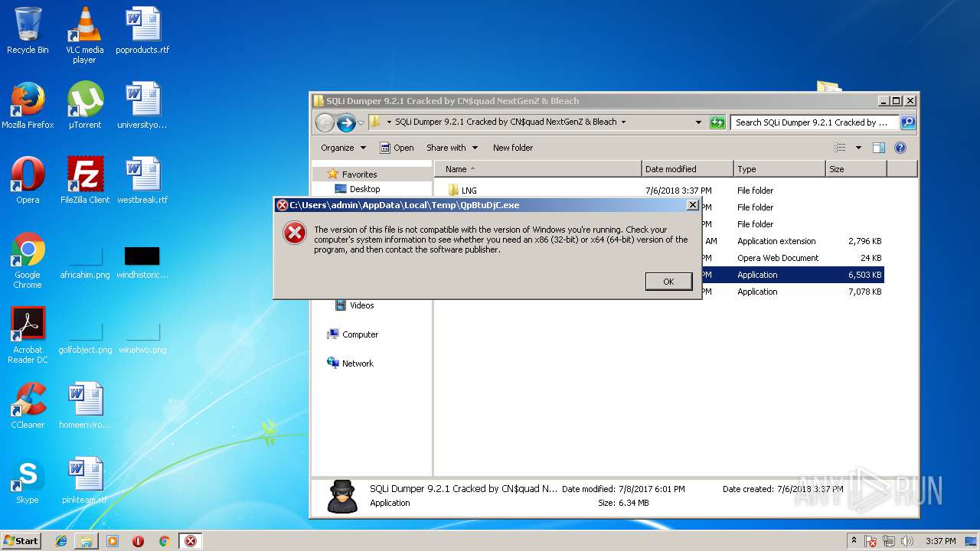980x551 pixels.
Task: Open Windows Media Player taskbar icon
Action: [x=113, y=541]
